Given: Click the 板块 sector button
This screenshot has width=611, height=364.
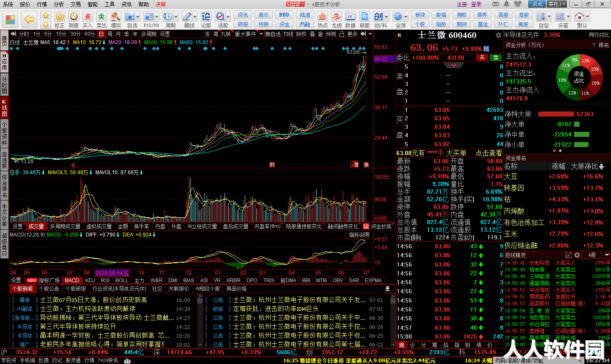Looking at the screenshot, I should click(420, 15).
